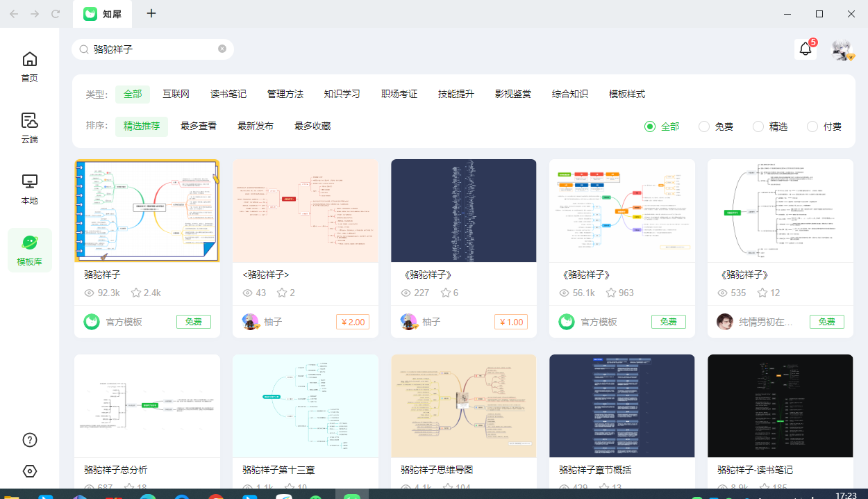Switch to the 知犀 window tab
The height and width of the screenshot is (499, 868).
coord(101,14)
